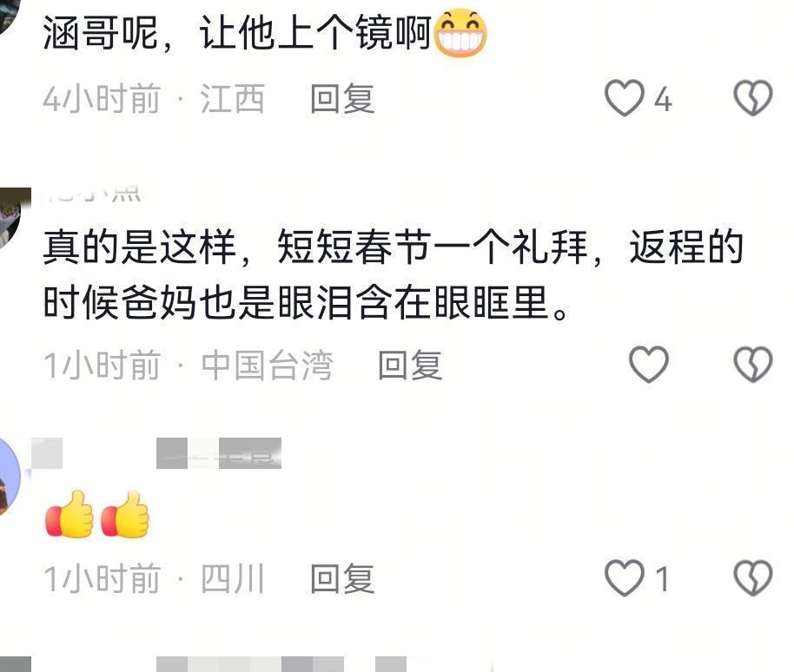Tap the like count 4 number
This screenshot has height=672, width=794.
[x=663, y=99]
